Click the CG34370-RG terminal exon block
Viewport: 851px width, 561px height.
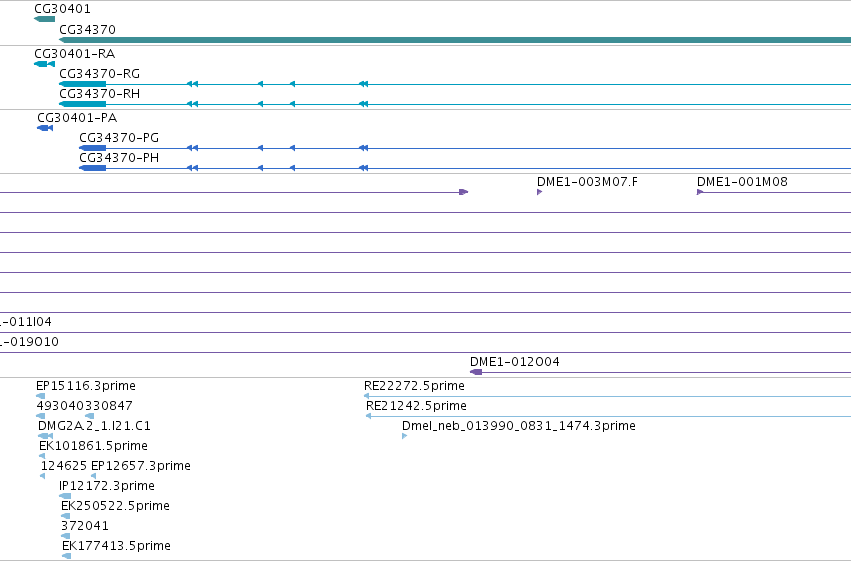[82, 84]
